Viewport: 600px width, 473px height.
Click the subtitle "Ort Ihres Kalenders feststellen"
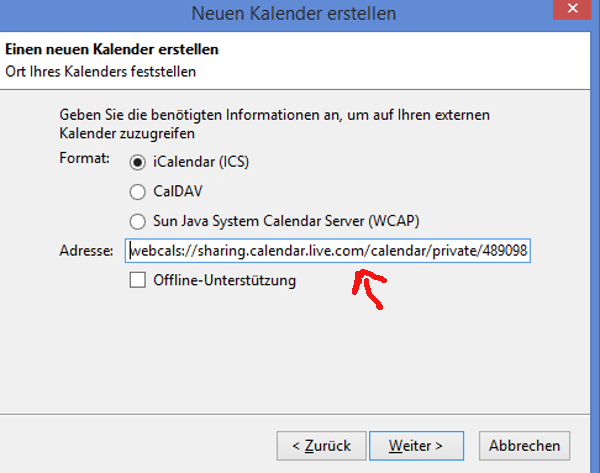(x=101, y=71)
